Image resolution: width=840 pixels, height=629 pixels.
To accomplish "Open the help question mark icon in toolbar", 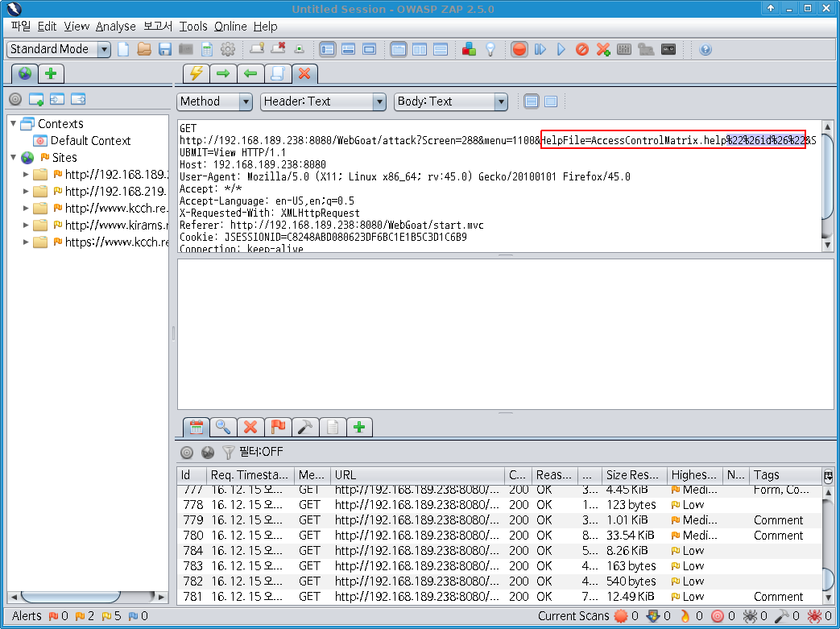I will 706,49.
